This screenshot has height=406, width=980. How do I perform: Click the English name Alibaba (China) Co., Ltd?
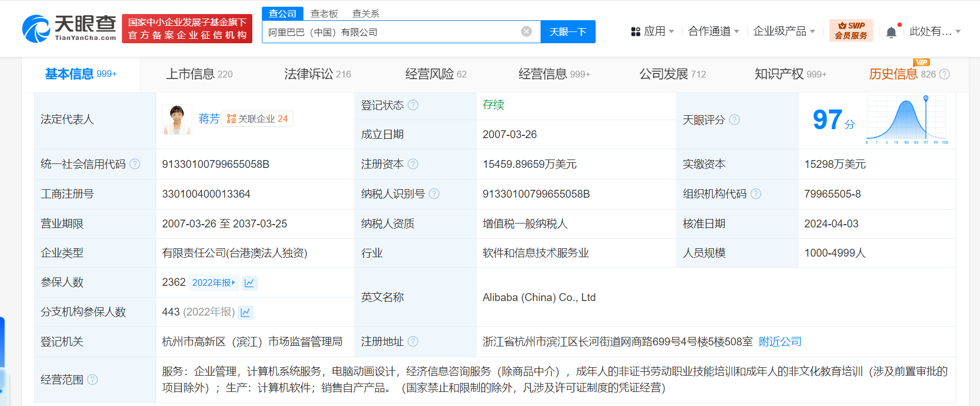539,297
